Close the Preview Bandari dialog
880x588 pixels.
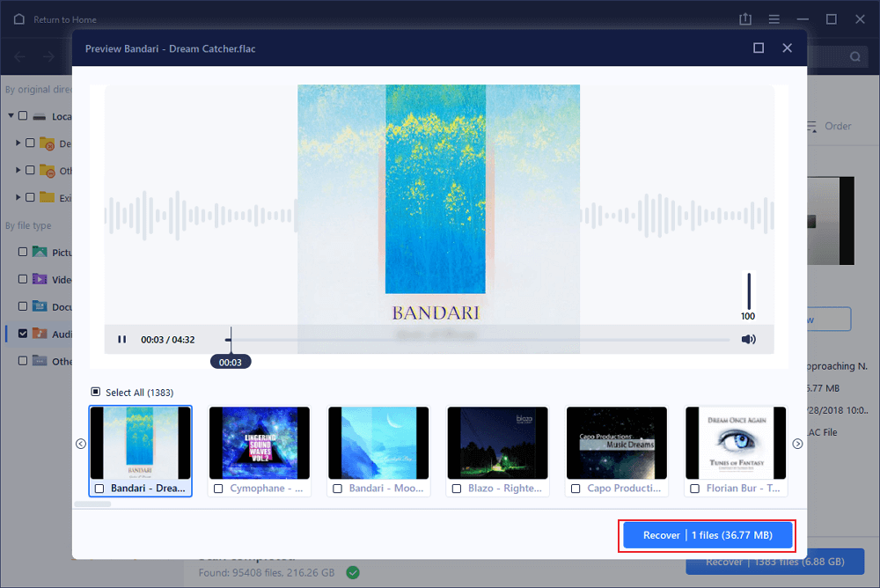[788, 48]
